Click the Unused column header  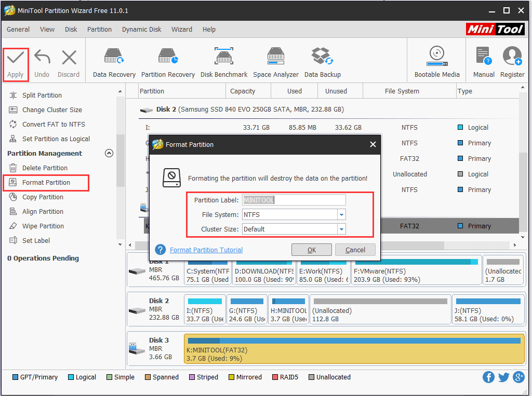340,91
